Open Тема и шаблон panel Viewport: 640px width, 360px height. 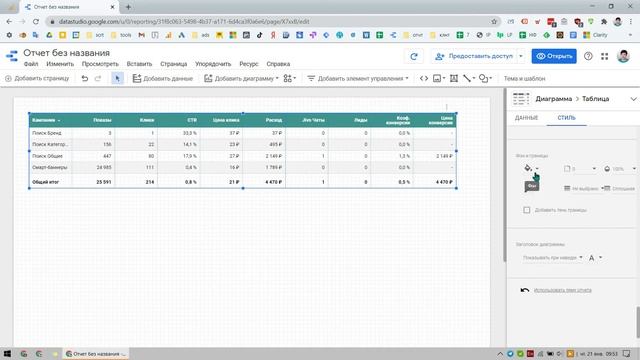click(524, 78)
